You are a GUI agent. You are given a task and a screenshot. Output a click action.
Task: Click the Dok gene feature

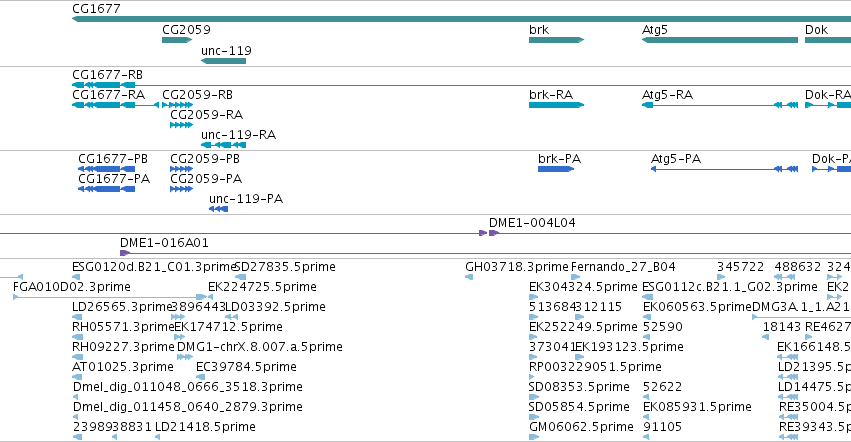(828, 40)
